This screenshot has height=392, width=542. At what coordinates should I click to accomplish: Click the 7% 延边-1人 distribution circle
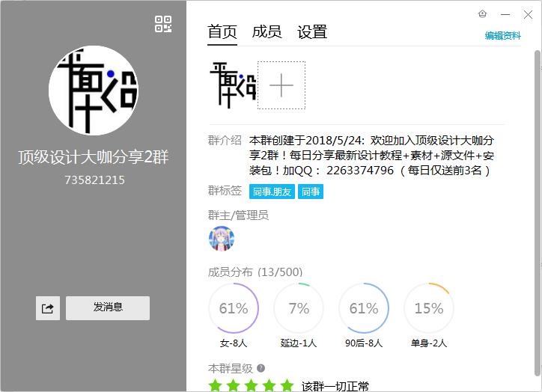(299, 308)
